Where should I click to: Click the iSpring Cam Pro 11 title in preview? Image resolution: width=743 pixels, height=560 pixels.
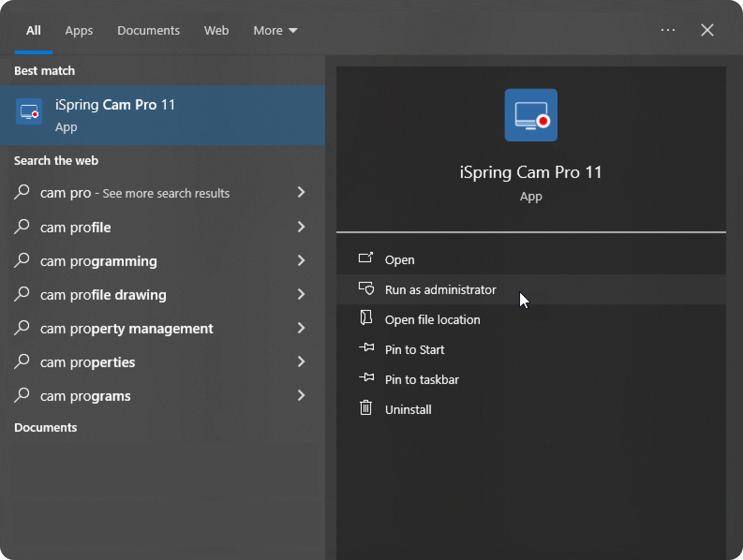(531, 172)
